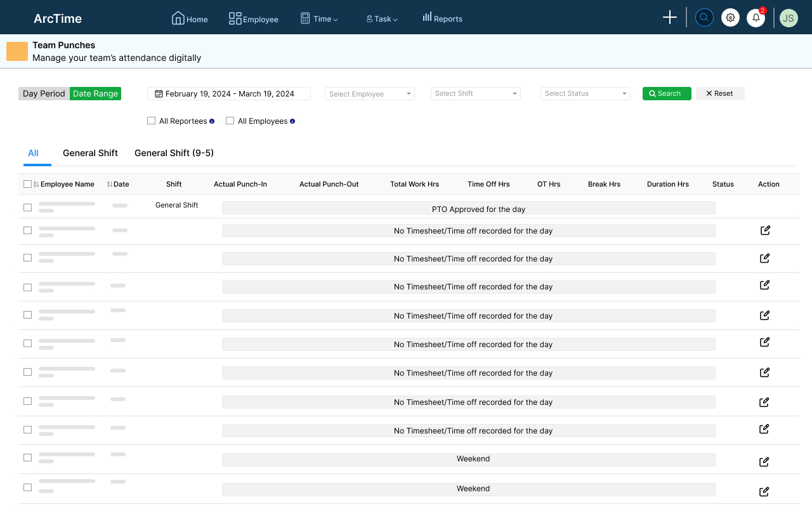Open the JS profile avatar
Image resolution: width=812 pixels, height=528 pixels.
point(789,18)
